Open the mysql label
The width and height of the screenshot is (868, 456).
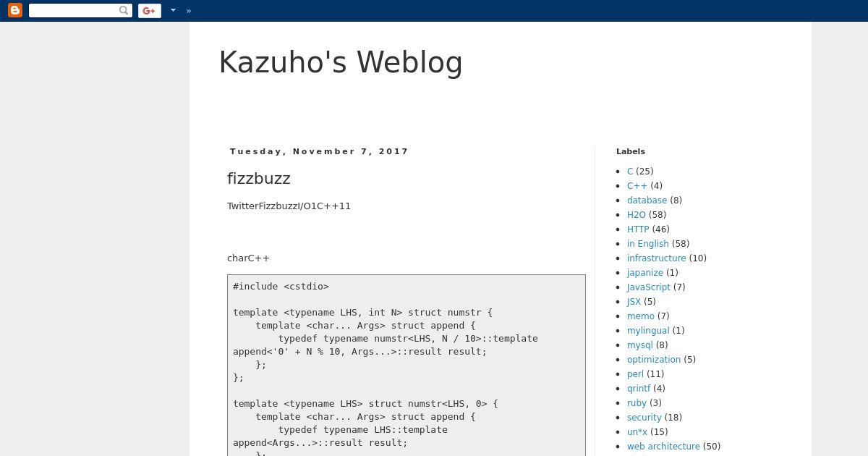tap(639, 345)
